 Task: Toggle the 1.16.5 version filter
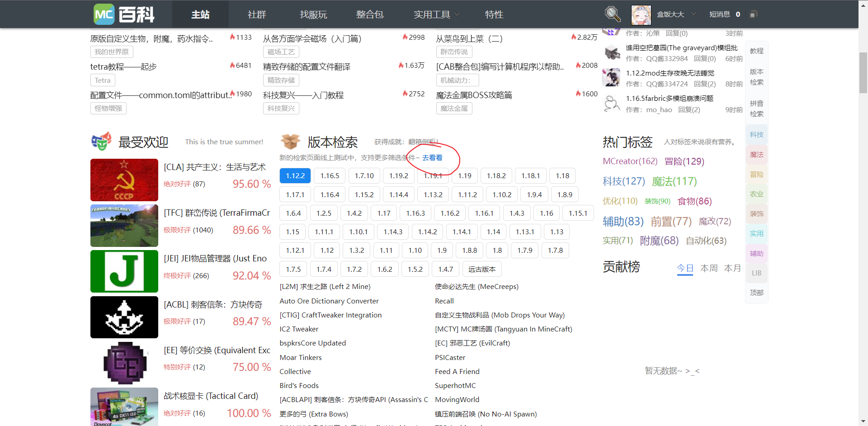pyautogui.click(x=330, y=176)
